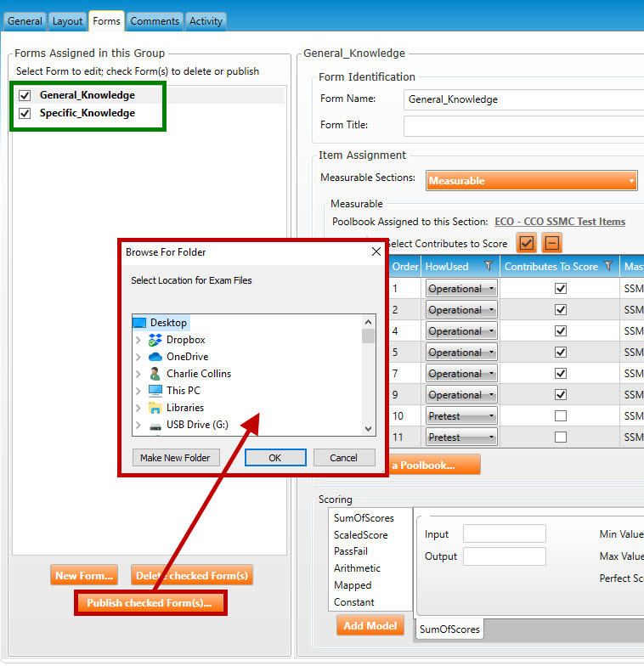The width and height of the screenshot is (644, 666).
Task: Click the HowUsed column filter icon
Action: (488, 267)
